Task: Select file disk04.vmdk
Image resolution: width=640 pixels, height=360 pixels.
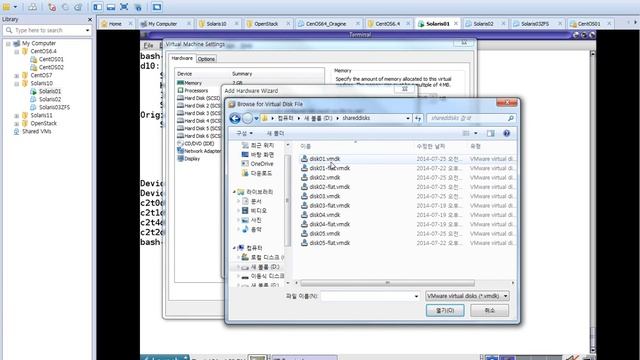Action: pos(324,215)
